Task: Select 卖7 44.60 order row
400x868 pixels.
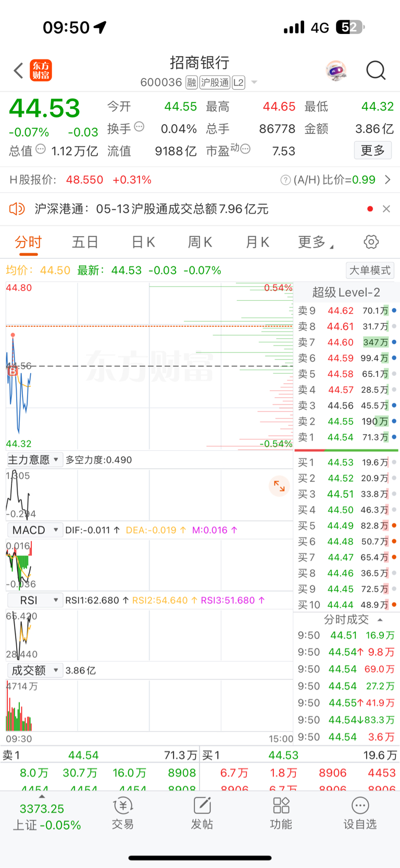Action: (347, 343)
